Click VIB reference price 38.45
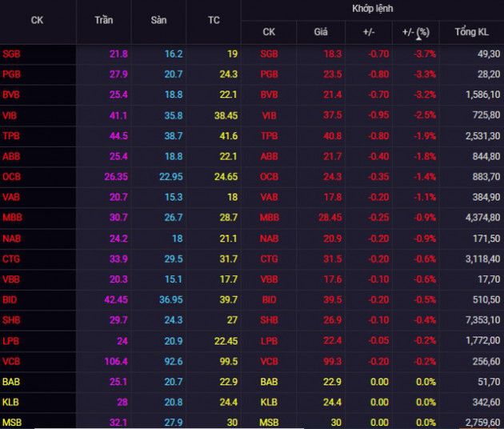The height and width of the screenshot is (429, 504). (226, 115)
